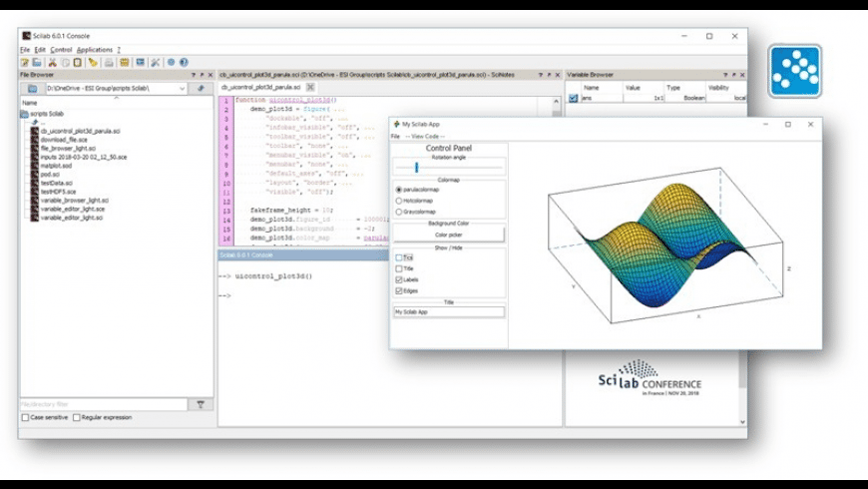
Task: Click the Variable Browser scrollbar down arrow
Action: [742, 422]
